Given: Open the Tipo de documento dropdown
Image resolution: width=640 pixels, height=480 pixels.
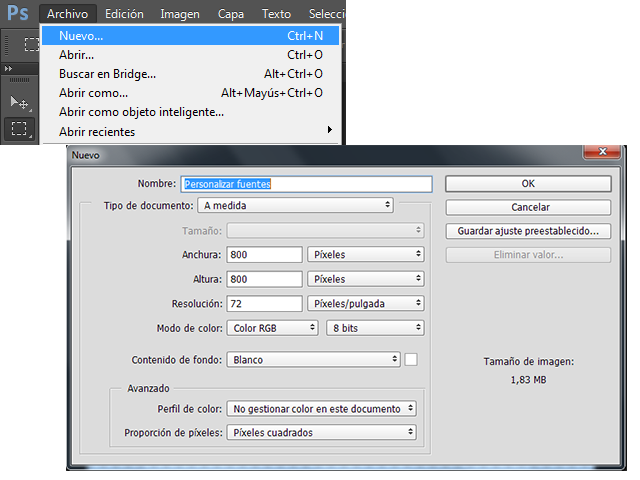Looking at the screenshot, I should pyautogui.click(x=296, y=205).
